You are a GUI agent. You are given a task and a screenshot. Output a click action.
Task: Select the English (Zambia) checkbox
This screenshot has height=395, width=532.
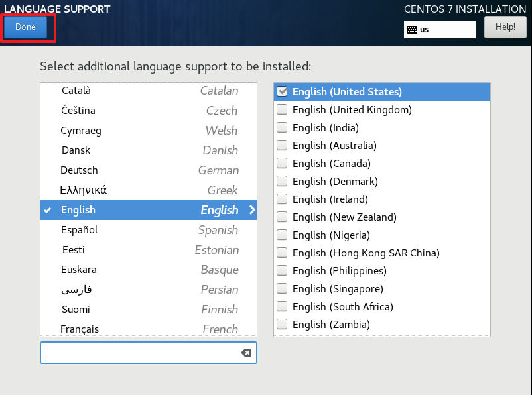tap(282, 324)
